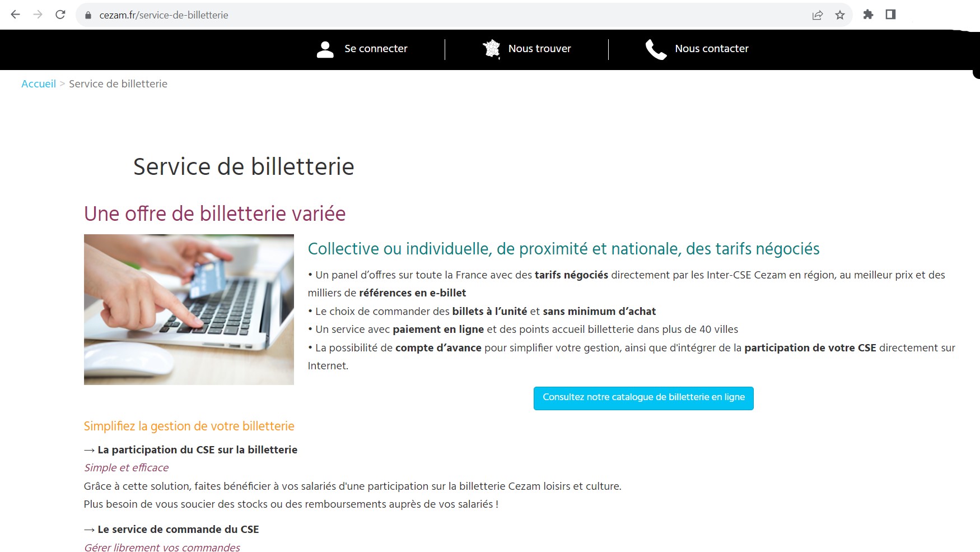Open the Se connecter menu item
The width and height of the screenshot is (980, 552).
pyautogui.click(x=376, y=49)
